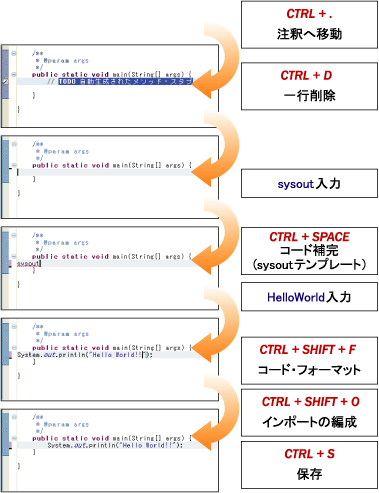Click the selected TODO 自動生成されたメソッド comment text

[x=125, y=81]
